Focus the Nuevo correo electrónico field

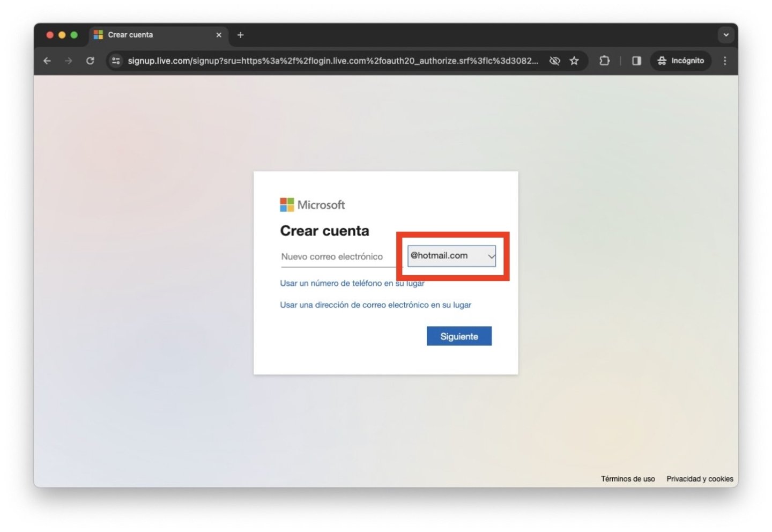[x=341, y=257]
